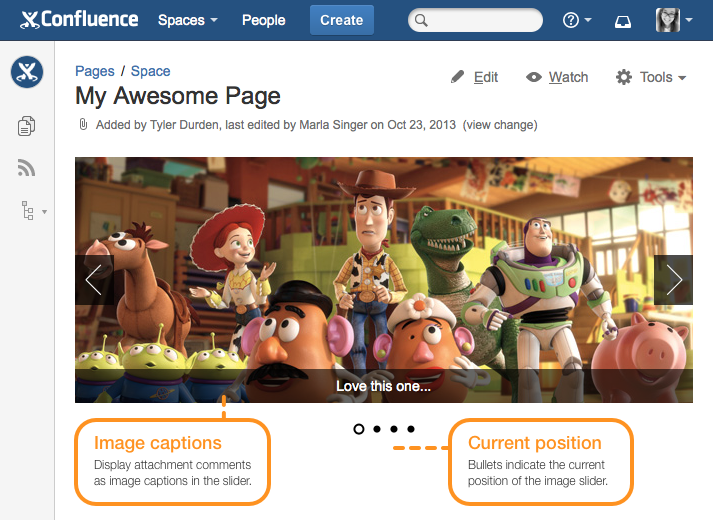The image size is (713, 520).
Task: Advance slider with right arrow
Action: (673, 280)
